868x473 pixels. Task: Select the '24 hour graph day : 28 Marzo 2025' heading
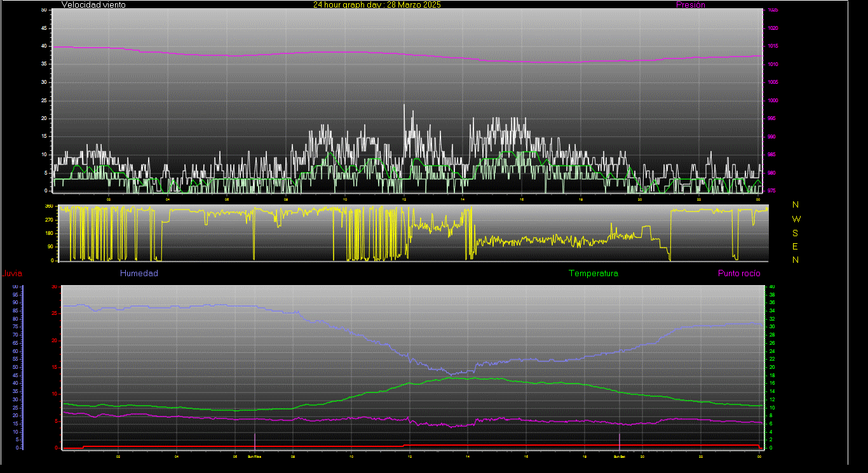point(377,4)
